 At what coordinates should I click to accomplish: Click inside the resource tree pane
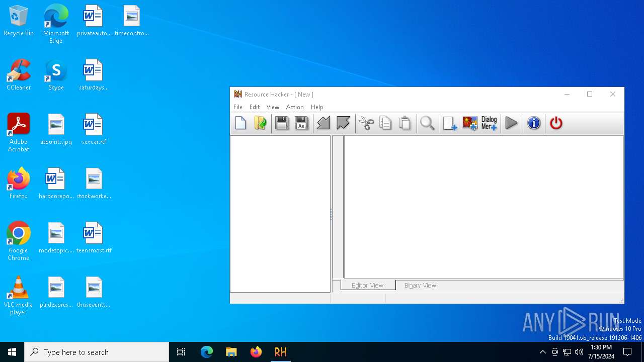280,214
